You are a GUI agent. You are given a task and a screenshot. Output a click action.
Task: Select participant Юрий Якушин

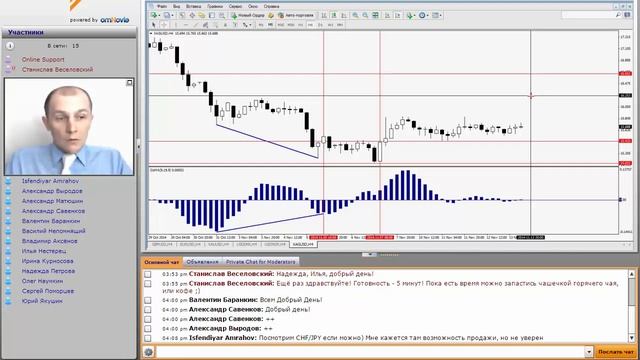42,301
